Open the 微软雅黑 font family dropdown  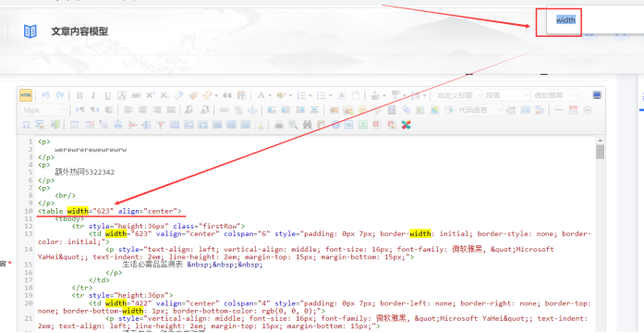(555, 96)
